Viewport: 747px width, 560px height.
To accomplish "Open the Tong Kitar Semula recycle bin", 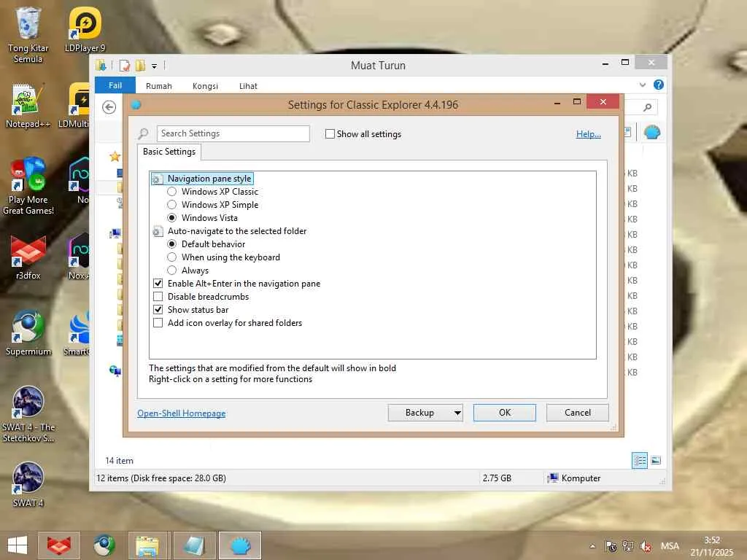I will pyautogui.click(x=28, y=34).
